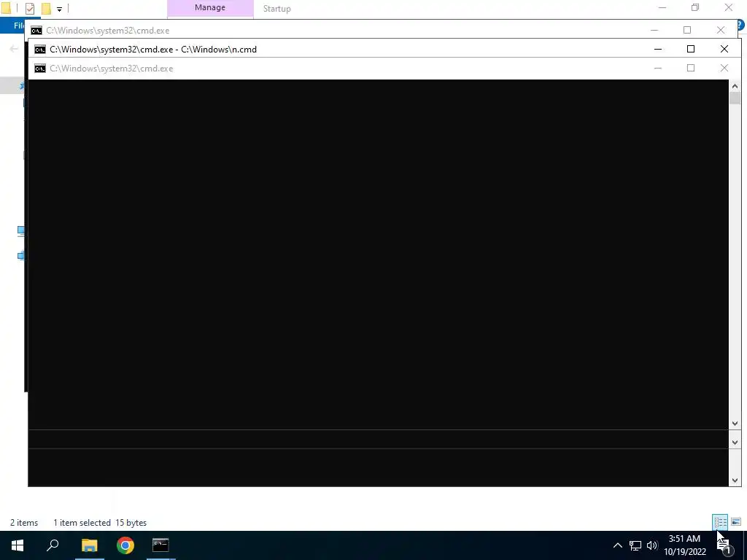
Task: Open Customize Quick Access Toolbar dropdown
Action: tap(59, 9)
